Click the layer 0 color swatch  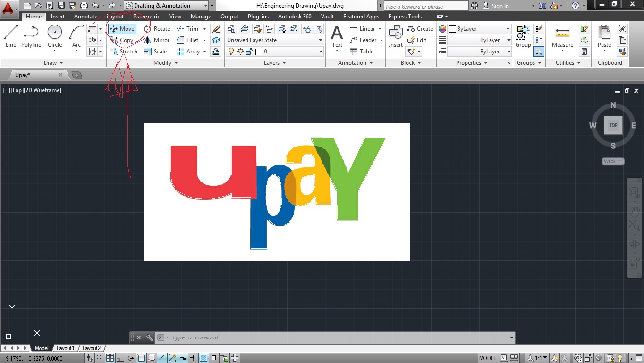point(259,52)
